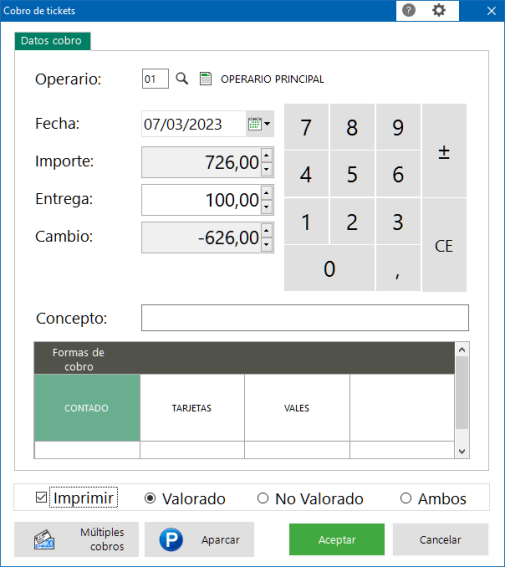Screen dimensions: 505x567
Task: Open the operario record sheet icon
Action: 206,78
